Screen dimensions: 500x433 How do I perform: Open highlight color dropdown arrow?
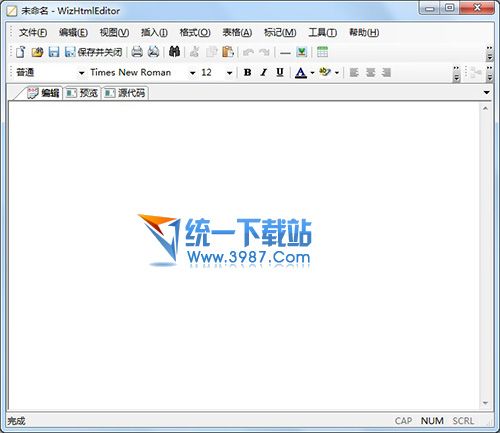[x=337, y=73]
